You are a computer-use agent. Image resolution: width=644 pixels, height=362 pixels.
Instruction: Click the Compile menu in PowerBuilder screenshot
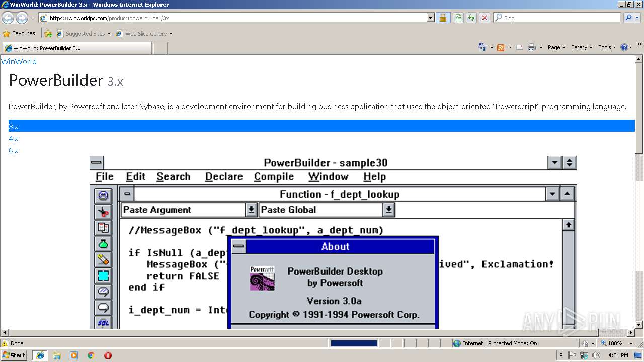(x=274, y=177)
